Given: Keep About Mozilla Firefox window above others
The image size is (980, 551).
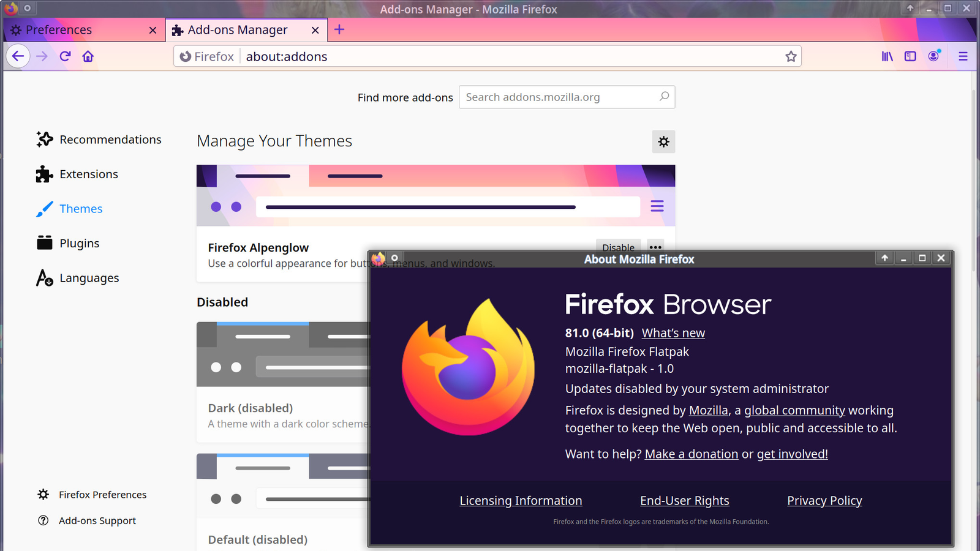Looking at the screenshot, I should [884, 258].
